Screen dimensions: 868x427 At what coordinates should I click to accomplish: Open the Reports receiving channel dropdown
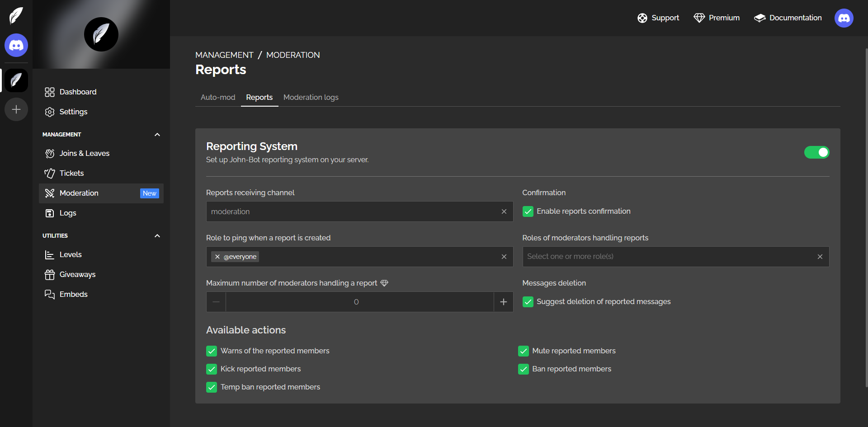tap(359, 211)
